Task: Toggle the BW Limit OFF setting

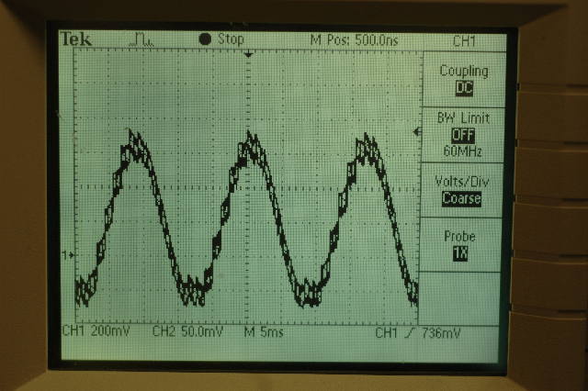Action: [x=463, y=135]
